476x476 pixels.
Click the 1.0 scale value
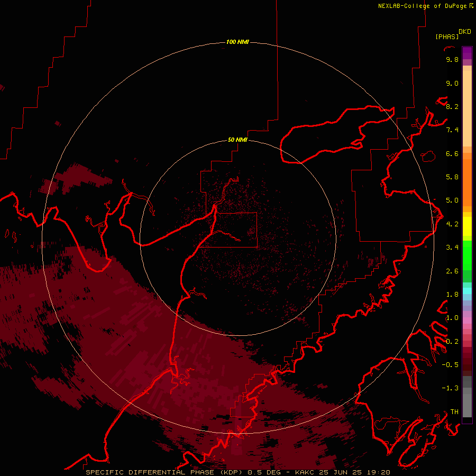coord(452,318)
